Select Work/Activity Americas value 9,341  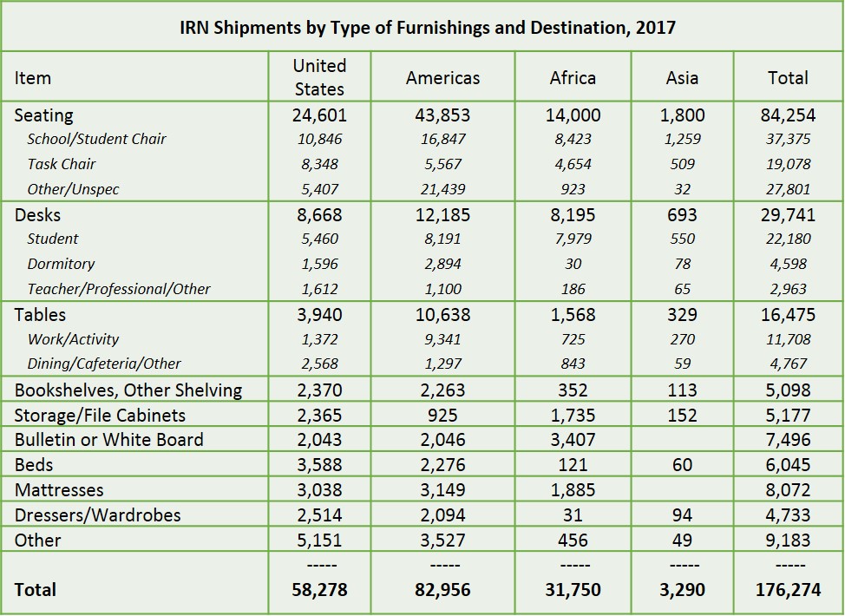pos(442,339)
